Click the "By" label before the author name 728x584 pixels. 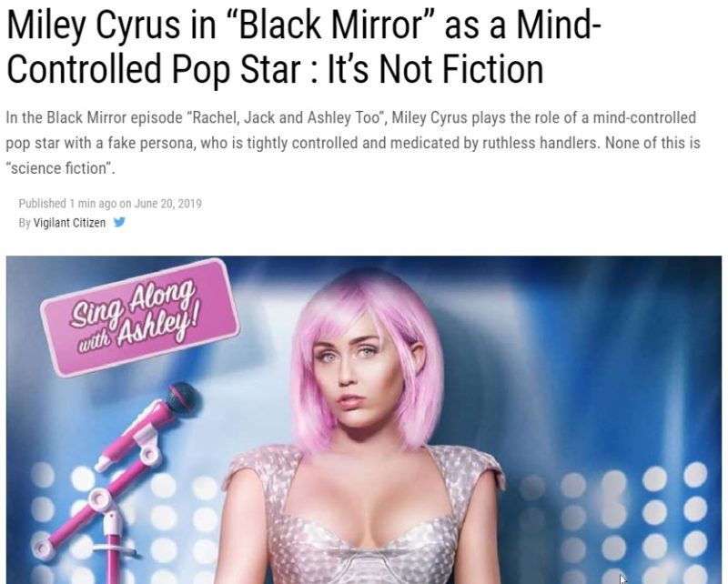[25, 223]
